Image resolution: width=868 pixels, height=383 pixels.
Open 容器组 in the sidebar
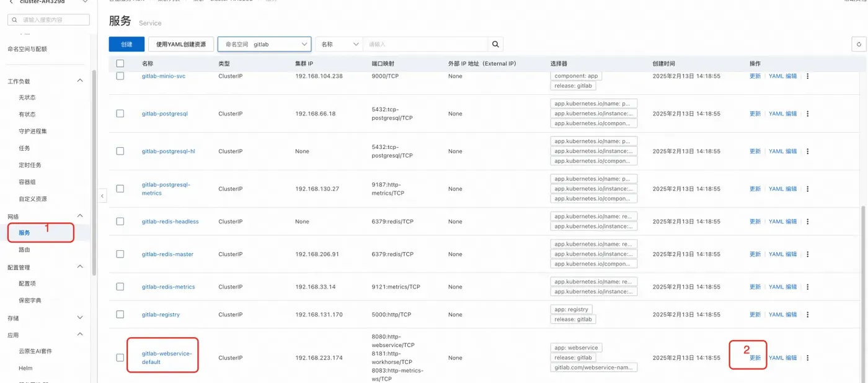(27, 182)
